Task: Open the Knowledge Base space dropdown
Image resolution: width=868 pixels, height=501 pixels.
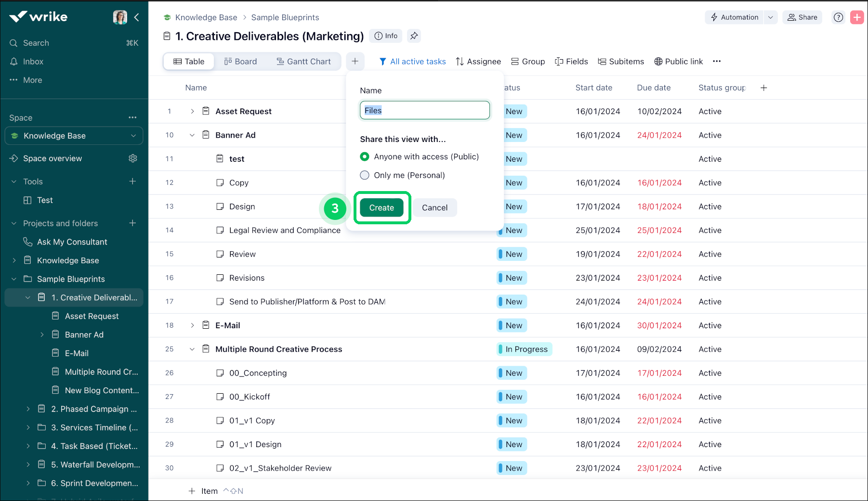Action: coord(74,136)
